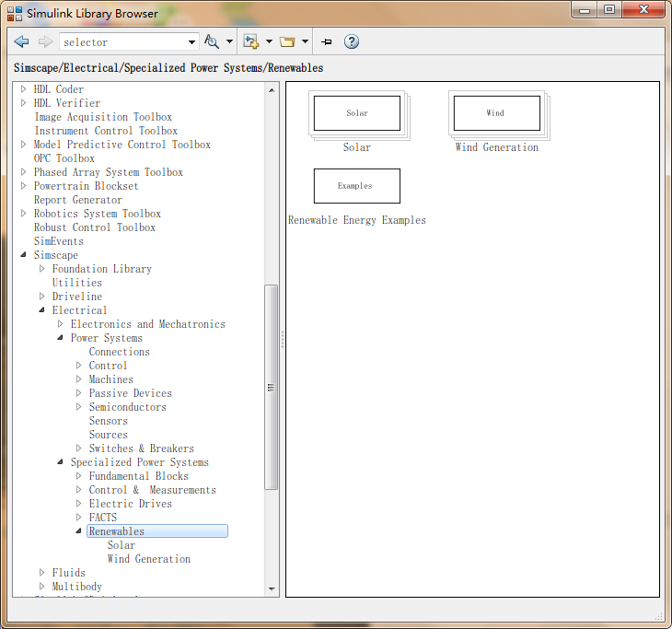Expand the Foundation Library node
Screen dimensions: 672x629
point(42,269)
